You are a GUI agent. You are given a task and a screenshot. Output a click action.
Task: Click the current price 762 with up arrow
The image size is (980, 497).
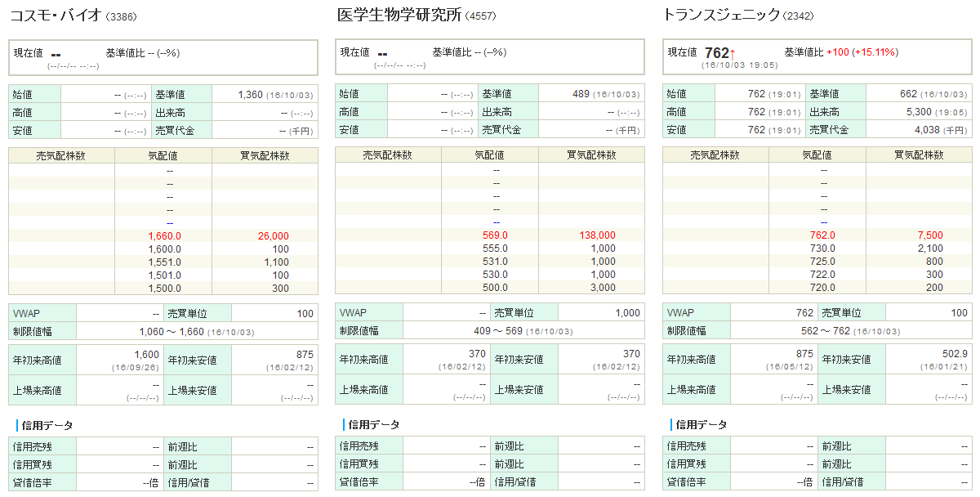pyautogui.click(x=720, y=53)
